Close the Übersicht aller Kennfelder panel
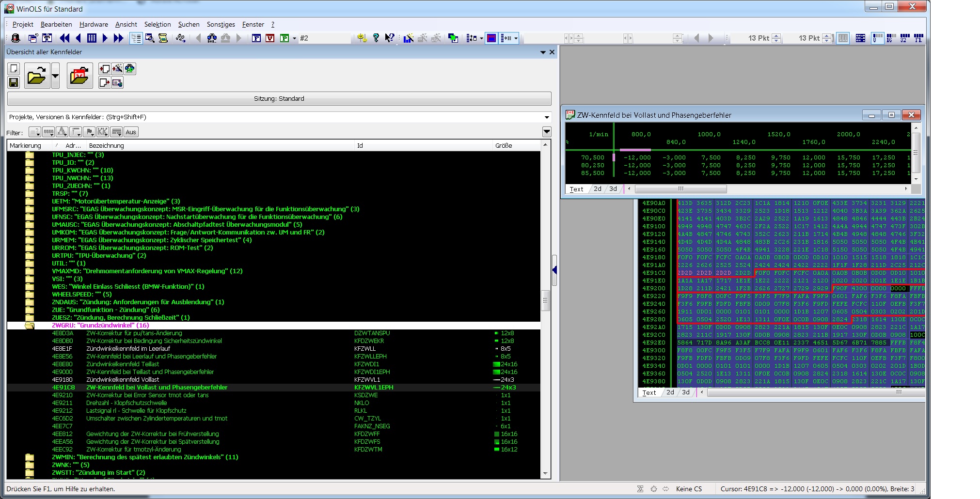The width and height of the screenshot is (980, 499). click(x=552, y=52)
